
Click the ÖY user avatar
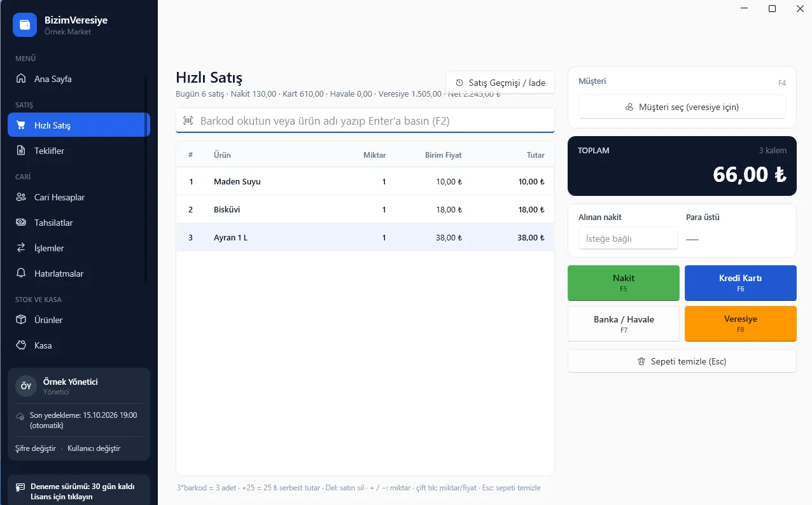pyautogui.click(x=26, y=386)
